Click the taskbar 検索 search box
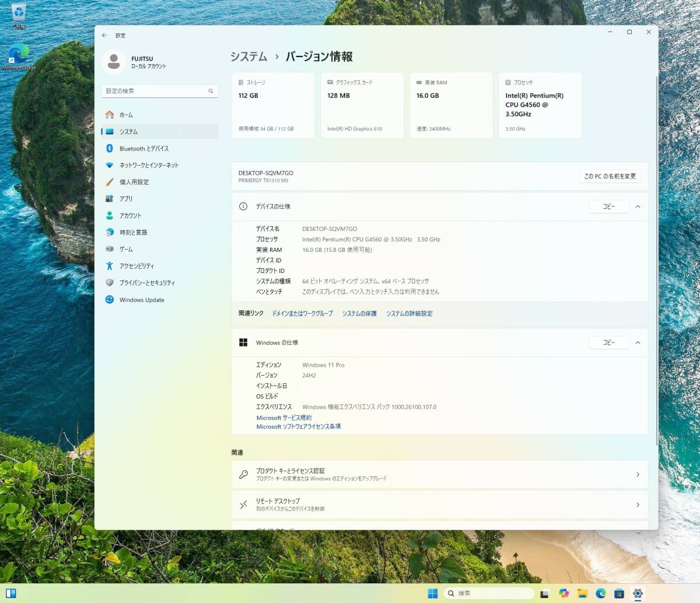 click(x=489, y=594)
